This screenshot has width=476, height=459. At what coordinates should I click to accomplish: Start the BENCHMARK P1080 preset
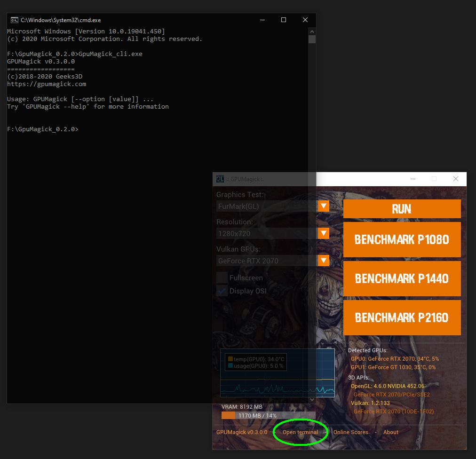pos(402,239)
